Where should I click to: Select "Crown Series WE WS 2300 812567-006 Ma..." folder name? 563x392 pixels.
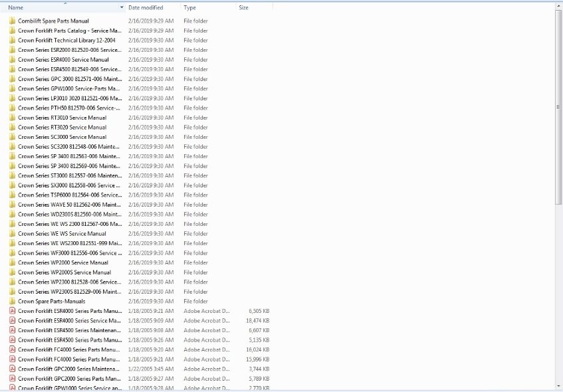pos(70,224)
